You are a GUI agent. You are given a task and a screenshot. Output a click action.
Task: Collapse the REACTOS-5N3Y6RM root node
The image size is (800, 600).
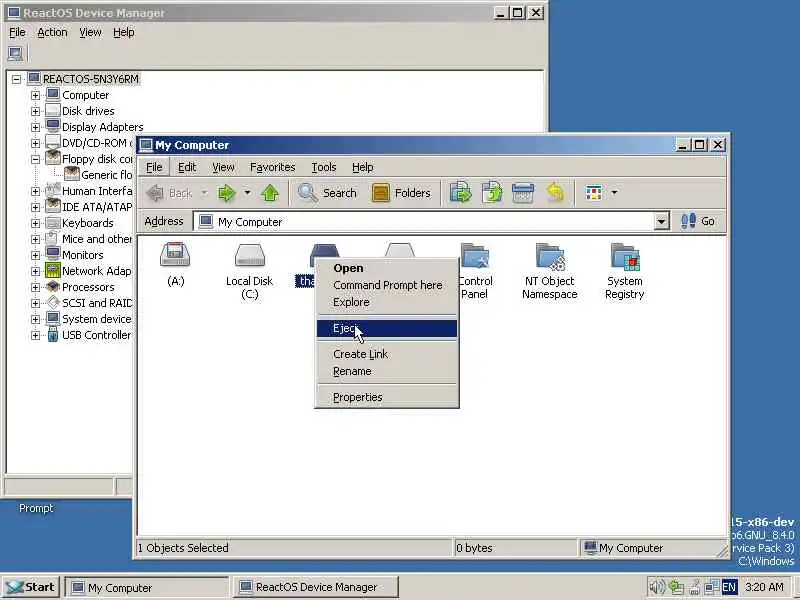coord(16,79)
